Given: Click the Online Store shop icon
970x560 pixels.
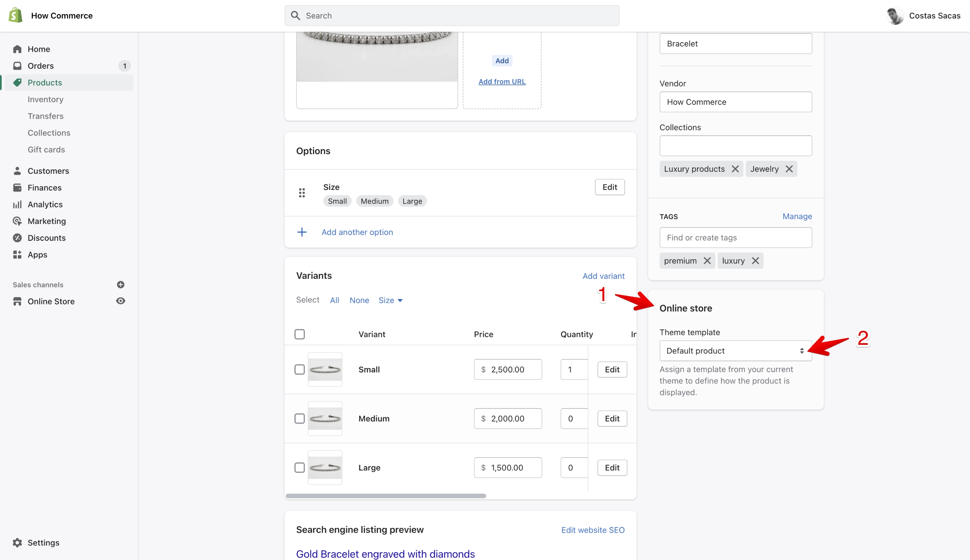Looking at the screenshot, I should (x=17, y=301).
